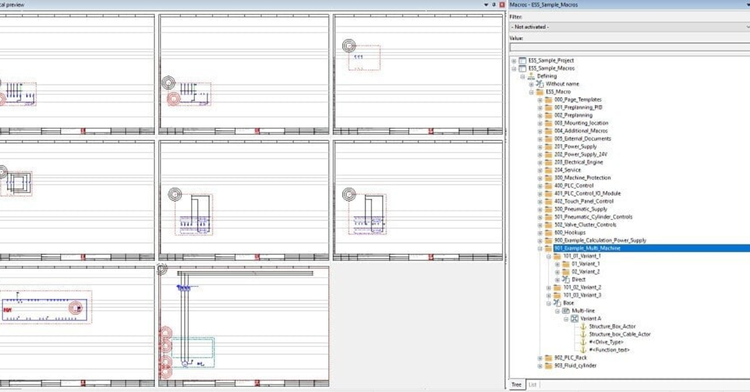Click the Defining node icon
Image resolution: width=750 pixels, height=392 pixels.
531,76
